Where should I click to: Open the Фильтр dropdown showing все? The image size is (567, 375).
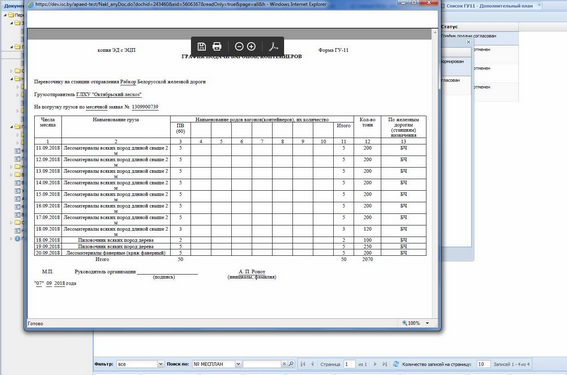(140, 364)
